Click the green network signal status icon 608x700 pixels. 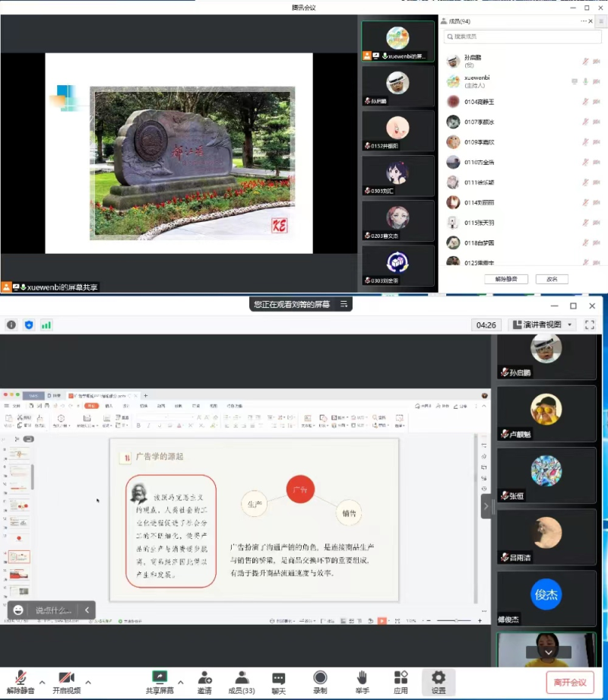point(46,325)
